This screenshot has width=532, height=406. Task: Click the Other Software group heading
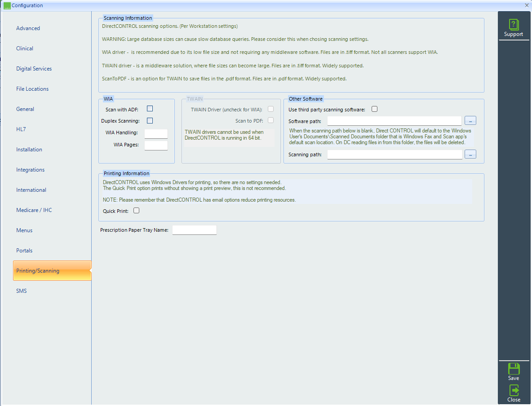tap(306, 99)
